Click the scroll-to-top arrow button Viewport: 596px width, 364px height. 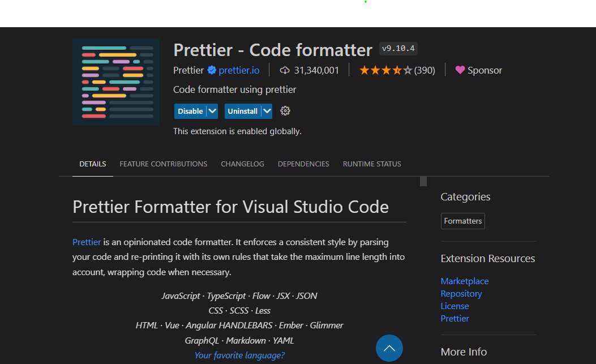tap(389, 348)
